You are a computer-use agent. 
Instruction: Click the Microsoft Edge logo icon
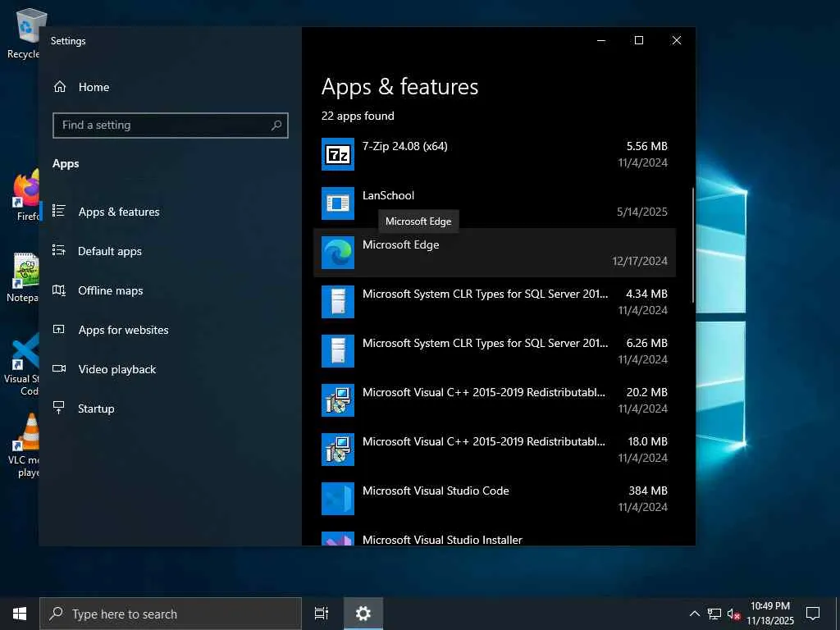click(337, 253)
